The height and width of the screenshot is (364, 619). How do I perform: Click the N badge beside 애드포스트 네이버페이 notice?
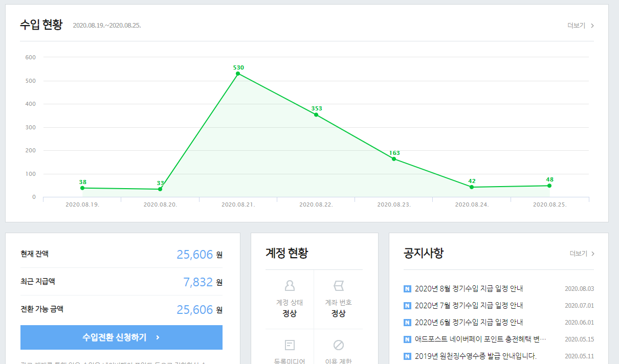pos(407,339)
